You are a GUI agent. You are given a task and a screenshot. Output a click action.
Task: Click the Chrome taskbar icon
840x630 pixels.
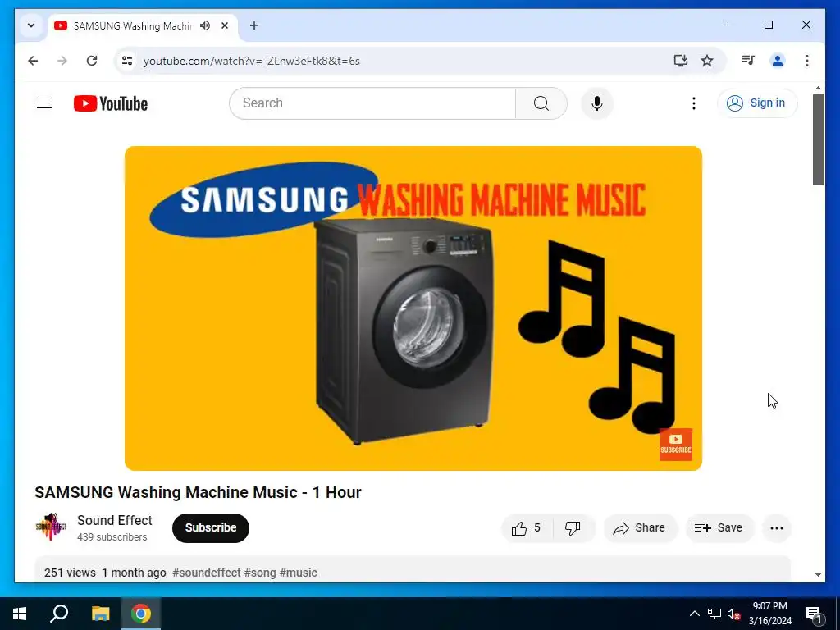[141, 614]
